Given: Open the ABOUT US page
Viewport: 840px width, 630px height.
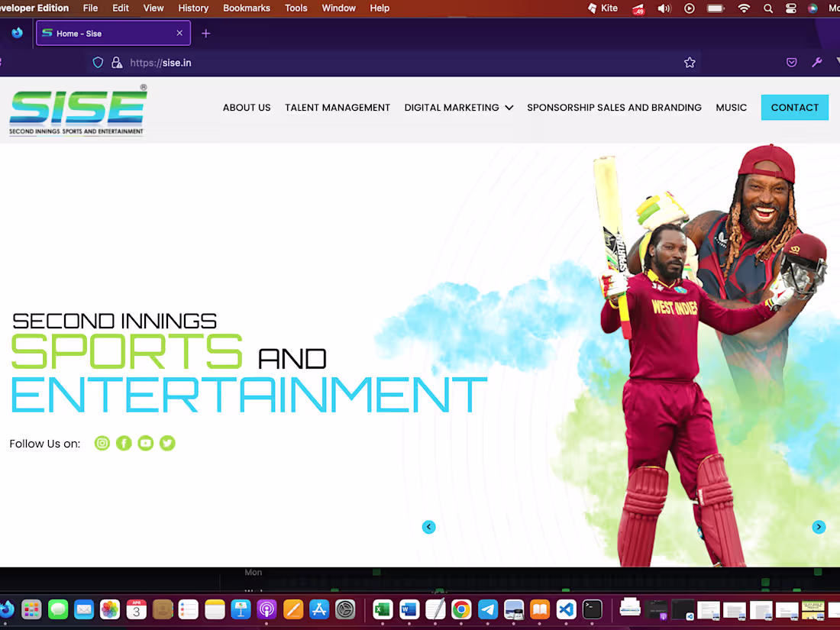Looking at the screenshot, I should (x=247, y=108).
